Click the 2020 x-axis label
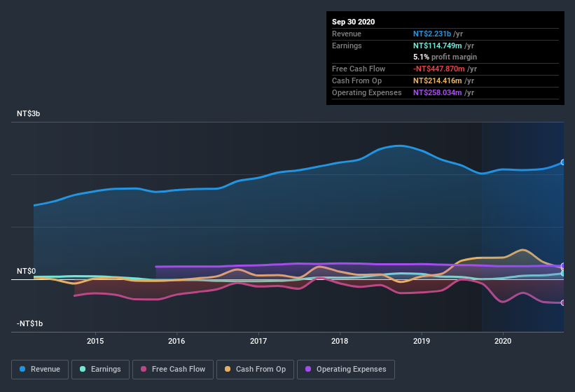This screenshot has width=575, height=392. 503,341
